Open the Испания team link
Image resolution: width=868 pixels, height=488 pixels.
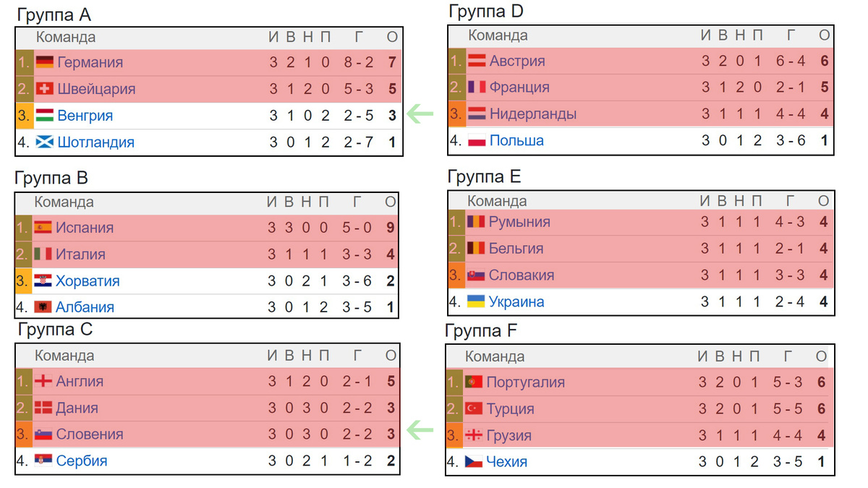[x=85, y=228]
